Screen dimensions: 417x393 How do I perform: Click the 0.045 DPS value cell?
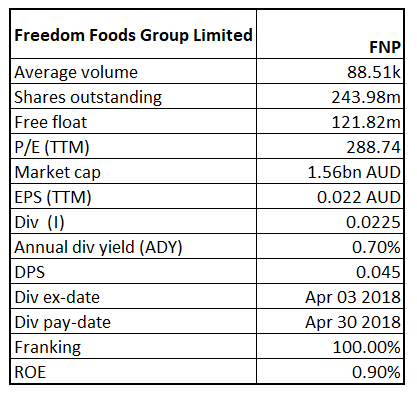coord(330,271)
